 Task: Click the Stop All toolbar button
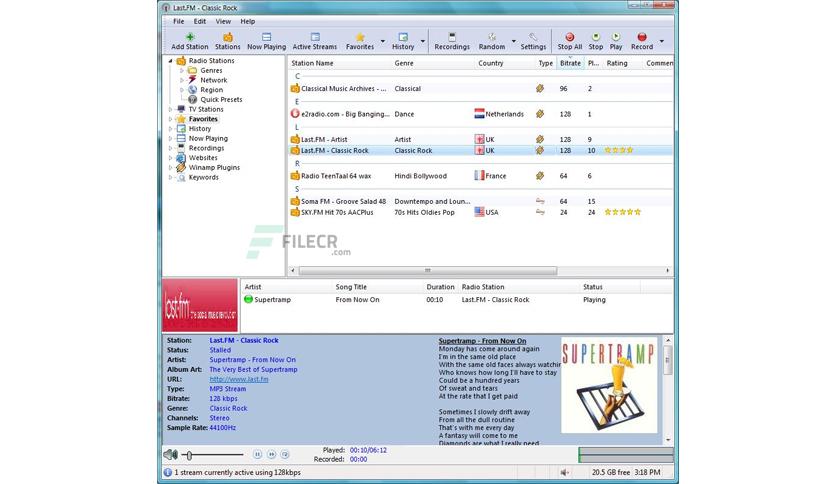pyautogui.click(x=569, y=41)
